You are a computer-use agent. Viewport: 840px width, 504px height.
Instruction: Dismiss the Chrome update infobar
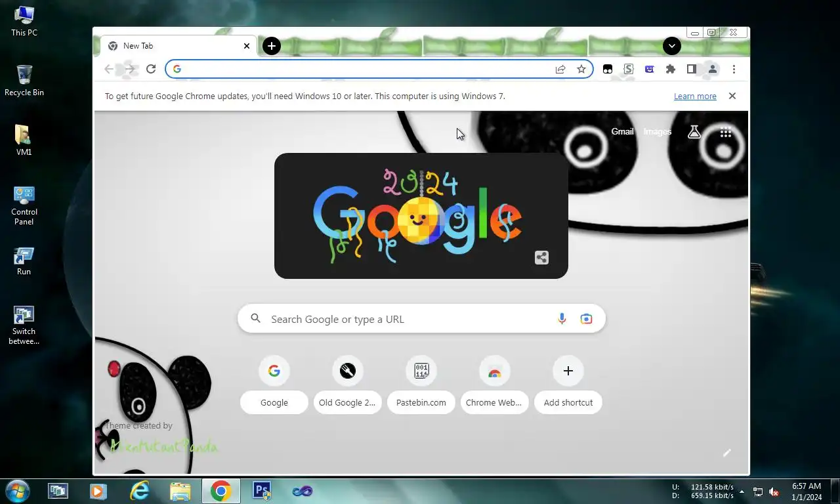(732, 96)
